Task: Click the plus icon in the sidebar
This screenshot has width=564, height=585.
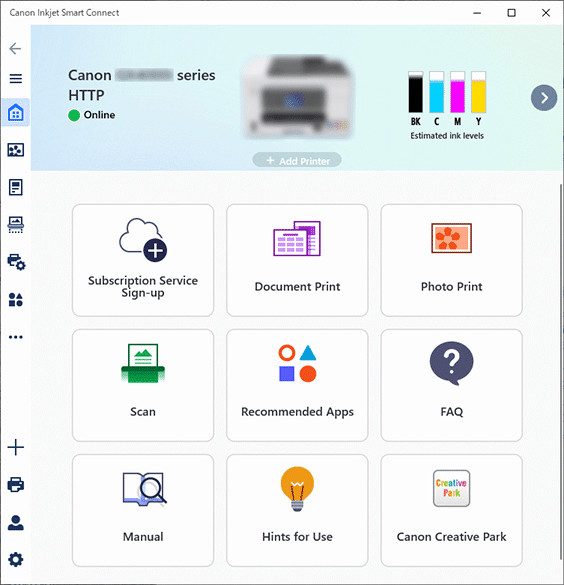Action: coord(16,447)
